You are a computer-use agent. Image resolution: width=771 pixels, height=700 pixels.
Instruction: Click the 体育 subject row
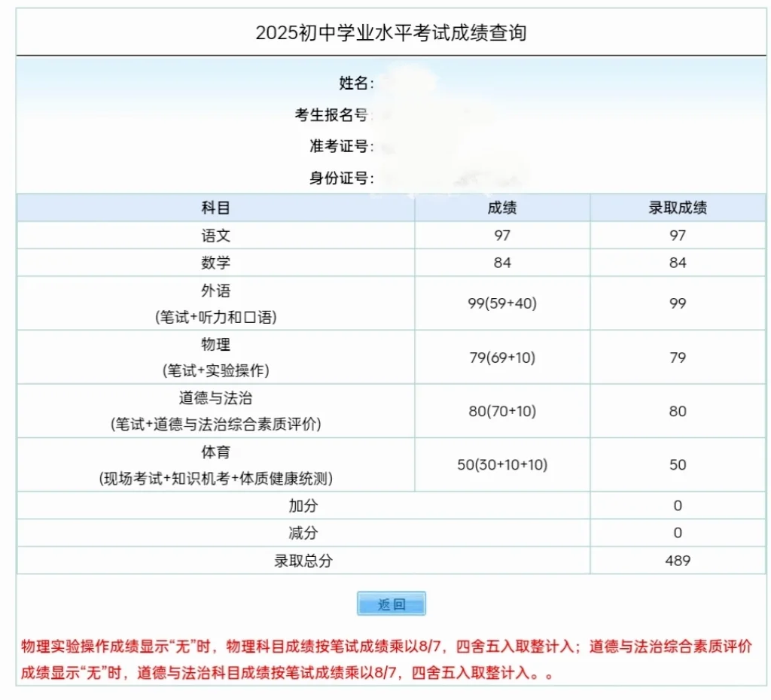click(216, 465)
